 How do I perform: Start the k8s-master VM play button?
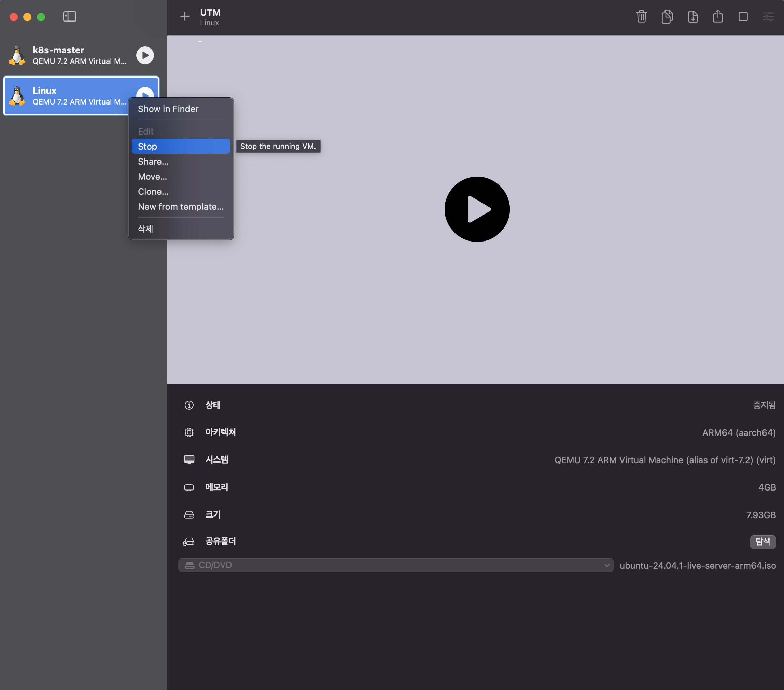click(145, 55)
